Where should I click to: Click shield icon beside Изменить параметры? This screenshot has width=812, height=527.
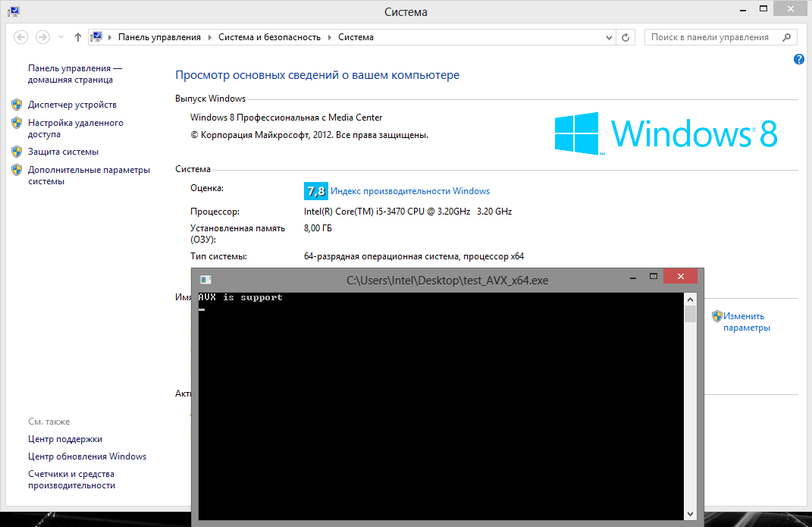point(716,315)
